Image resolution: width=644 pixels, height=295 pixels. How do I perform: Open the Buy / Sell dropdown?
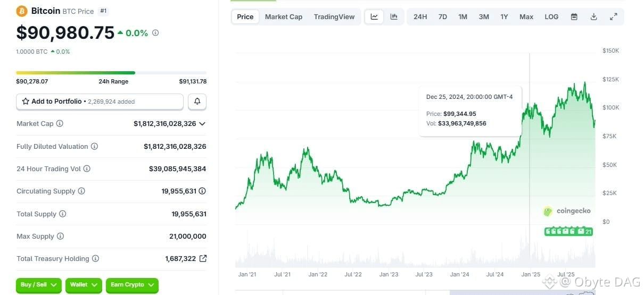(x=38, y=285)
